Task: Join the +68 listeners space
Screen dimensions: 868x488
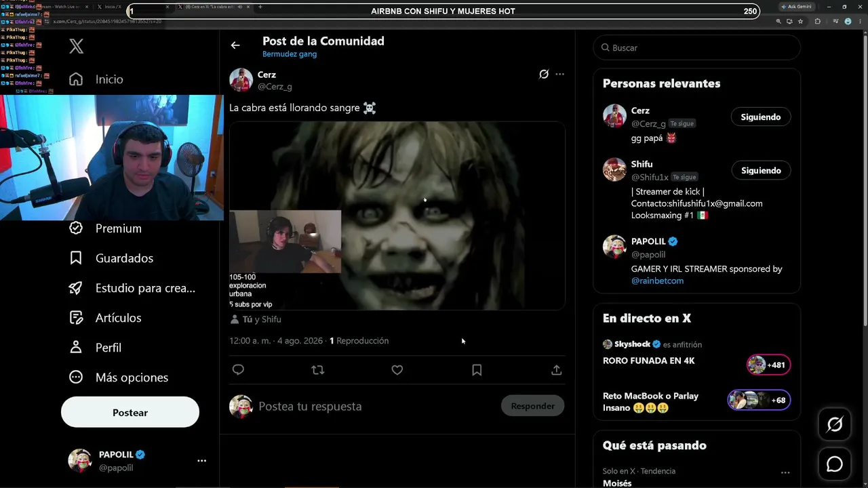Action: coord(759,400)
